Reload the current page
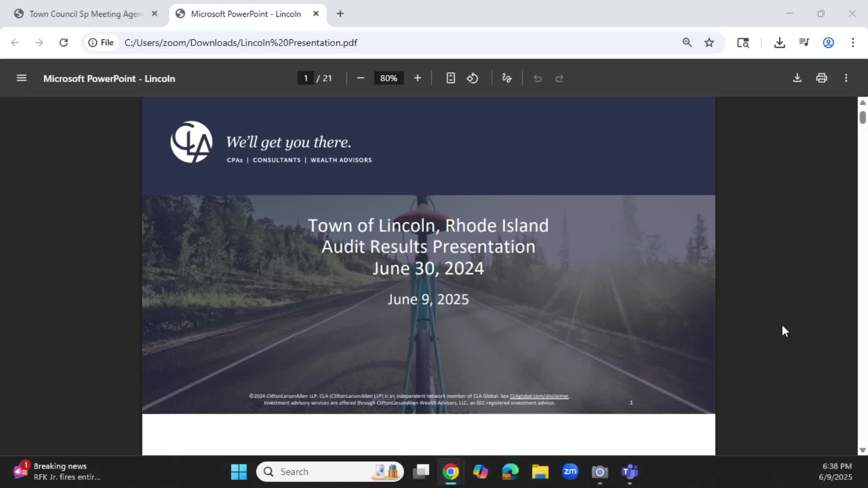The width and height of the screenshot is (868, 488). click(x=63, y=42)
